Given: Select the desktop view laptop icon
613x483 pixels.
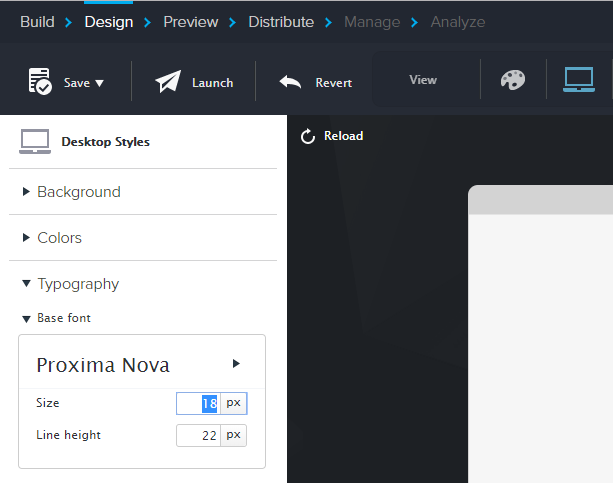Looking at the screenshot, I should [x=579, y=80].
